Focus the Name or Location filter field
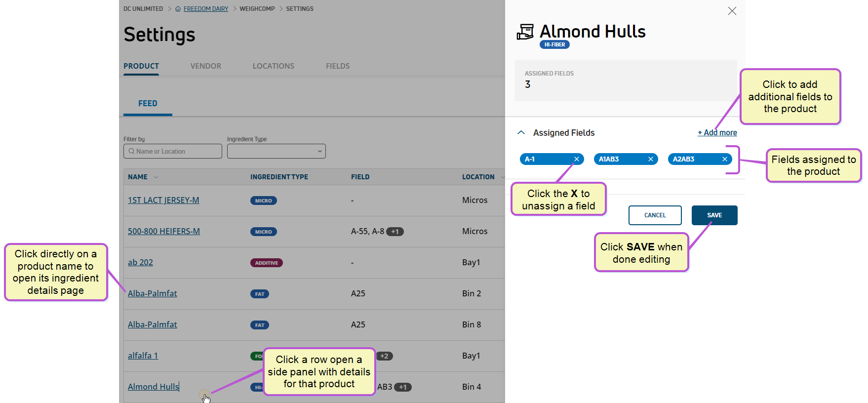The height and width of the screenshot is (403, 868). coord(173,151)
